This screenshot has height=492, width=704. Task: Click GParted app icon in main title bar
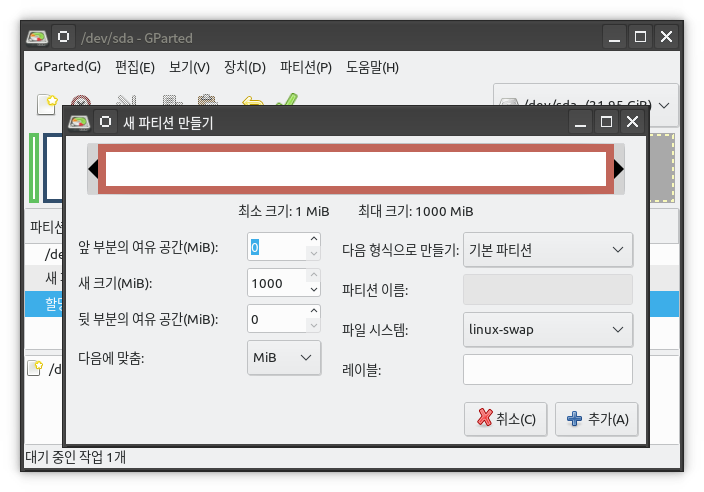[37, 37]
